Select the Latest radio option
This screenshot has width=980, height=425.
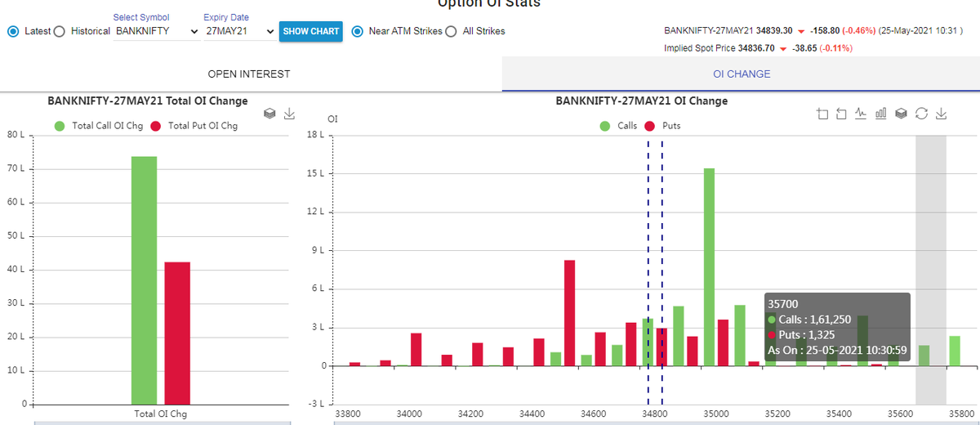click(x=12, y=31)
